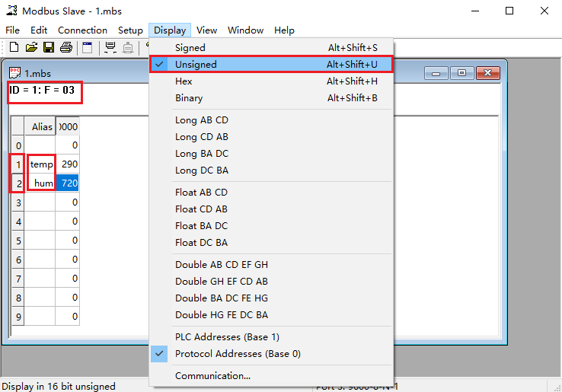Open the Help menu
The height and width of the screenshot is (392, 562).
click(x=284, y=30)
